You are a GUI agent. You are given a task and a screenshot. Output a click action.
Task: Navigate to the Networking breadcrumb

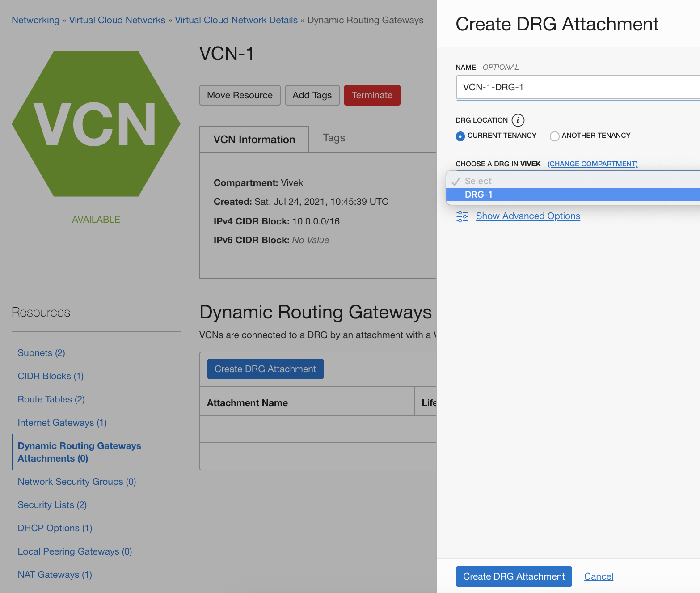35,20
